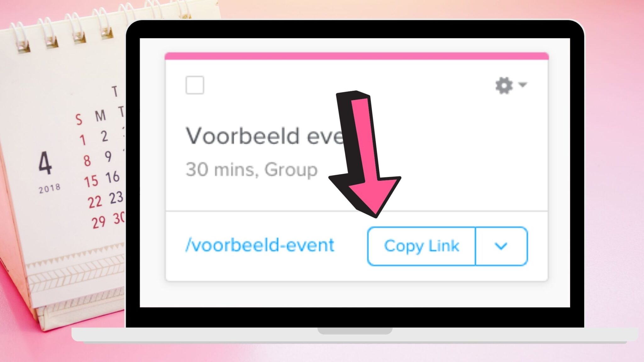Click the Copy Link button
Screen dimensions: 644x362
pos(421,246)
